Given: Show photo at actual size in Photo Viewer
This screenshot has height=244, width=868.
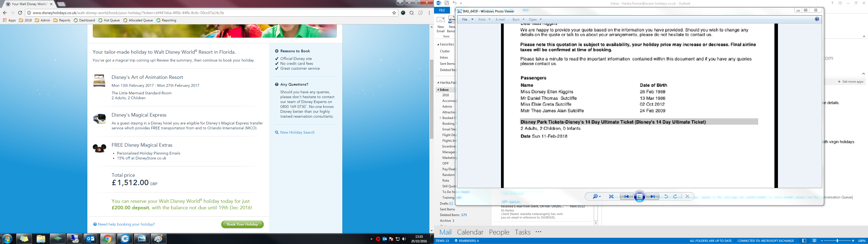Looking at the screenshot, I should pyautogui.click(x=611, y=197).
